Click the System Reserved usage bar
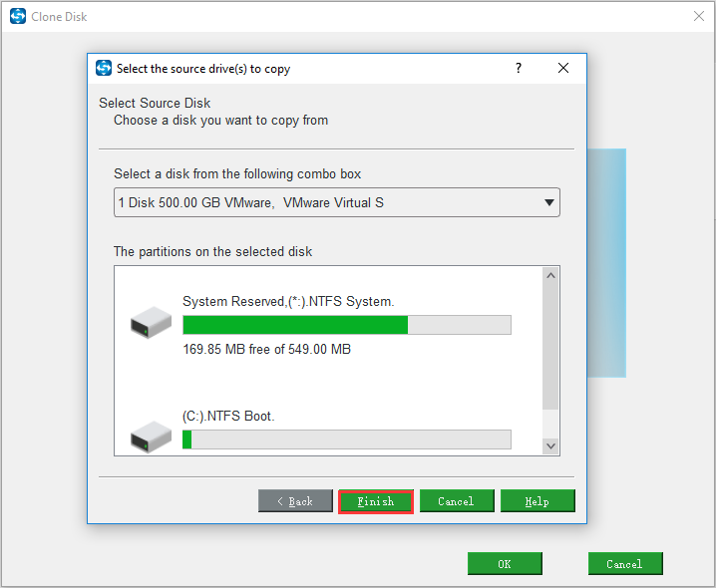The image size is (716, 588). tap(347, 325)
